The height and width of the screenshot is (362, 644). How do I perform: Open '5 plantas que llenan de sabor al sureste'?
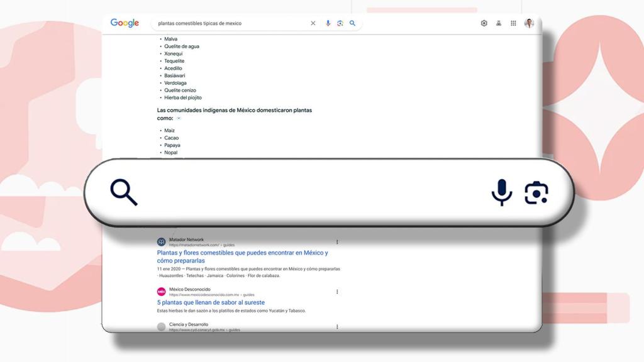tap(211, 302)
